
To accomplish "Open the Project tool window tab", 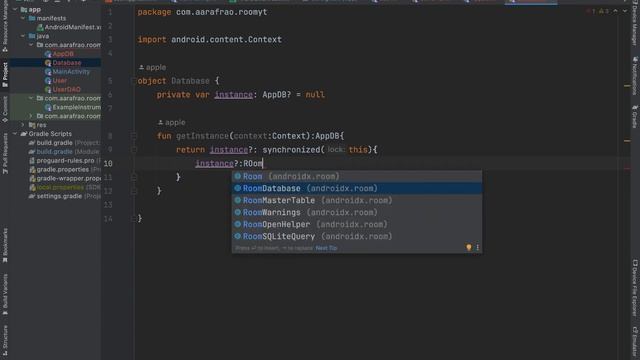I will coord(5,75).
